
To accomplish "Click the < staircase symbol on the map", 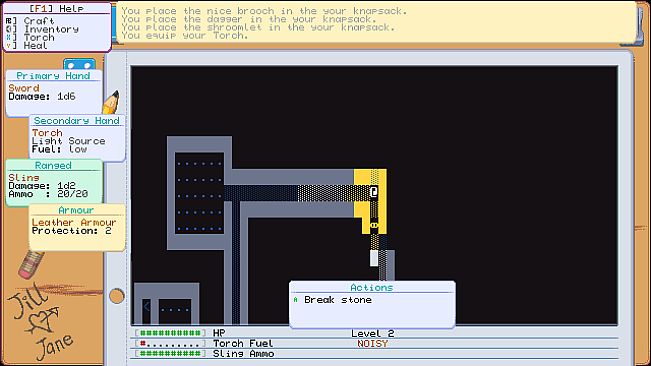I will pos(146,307).
